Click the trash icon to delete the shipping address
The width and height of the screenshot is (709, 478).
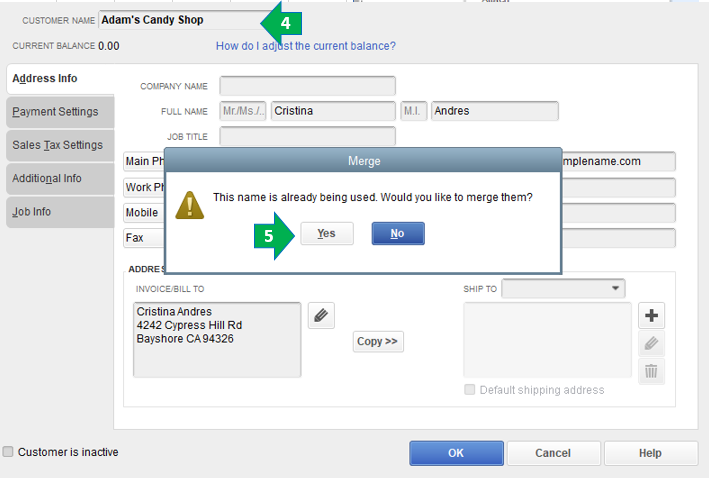click(x=651, y=371)
